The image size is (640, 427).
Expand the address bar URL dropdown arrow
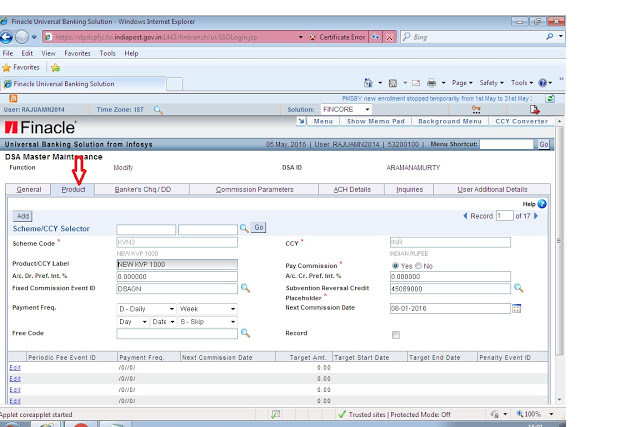point(300,37)
